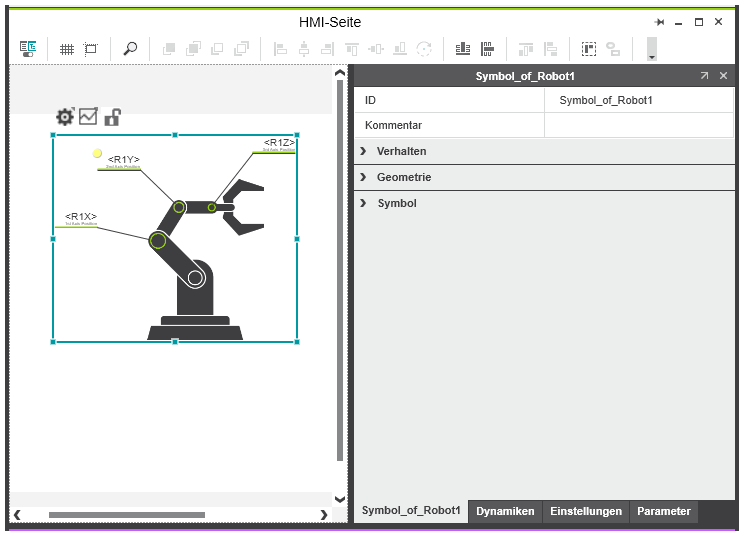This screenshot has height=536, width=744.
Task: Expand the Verhalten section
Action: [364, 151]
